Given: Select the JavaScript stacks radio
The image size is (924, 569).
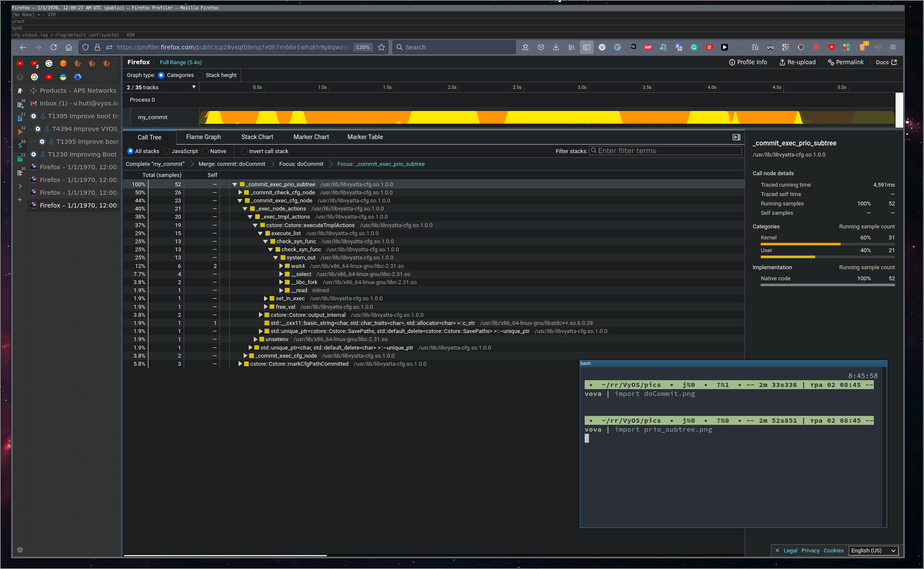Looking at the screenshot, I should [x=167, y=151].
